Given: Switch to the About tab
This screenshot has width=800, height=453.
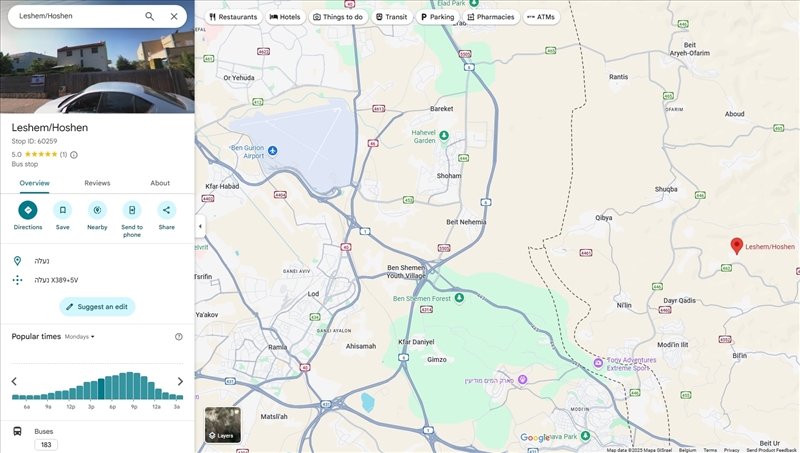Looking at the screenshot, I should [160, 183].
